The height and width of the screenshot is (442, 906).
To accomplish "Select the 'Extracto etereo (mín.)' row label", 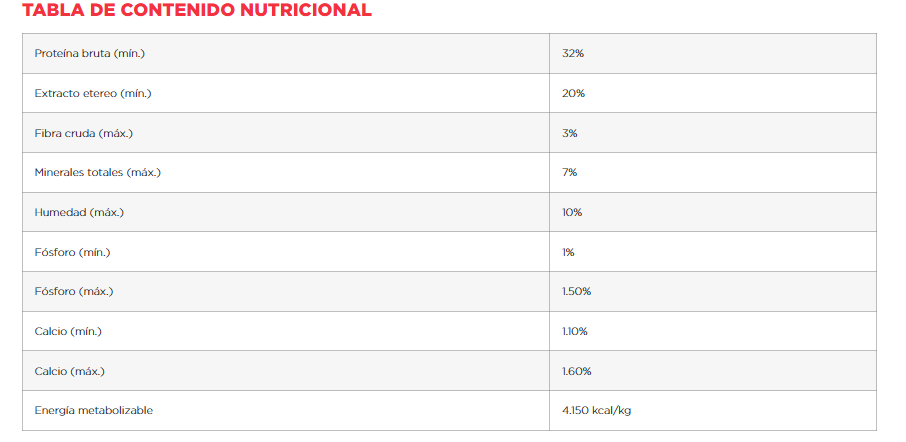I will click(x=93, y=93).
